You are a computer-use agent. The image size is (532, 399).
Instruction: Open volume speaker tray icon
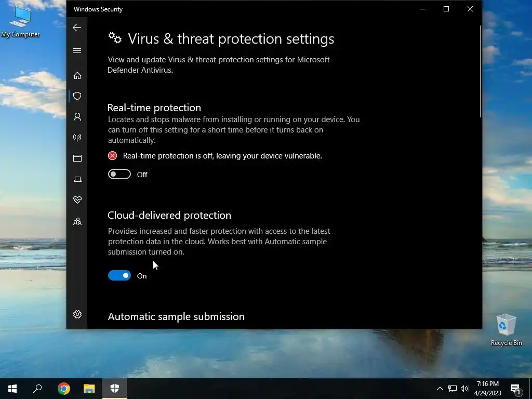tap(464, 389)
